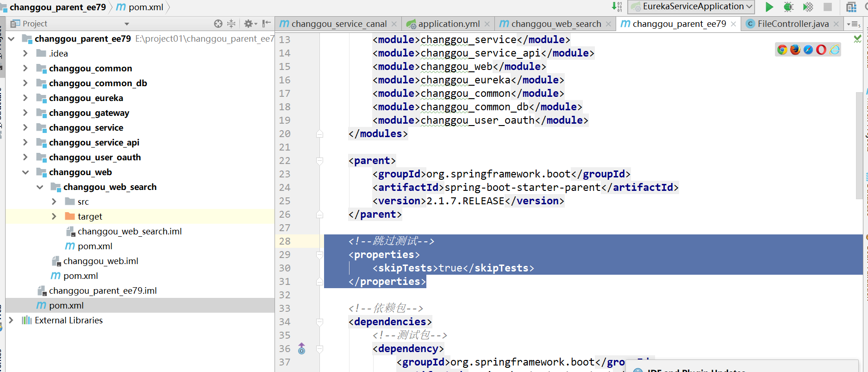This screenshot has height=372, width=868.
Task: Expand the .idea folder
Action: (x=25, y=54)
